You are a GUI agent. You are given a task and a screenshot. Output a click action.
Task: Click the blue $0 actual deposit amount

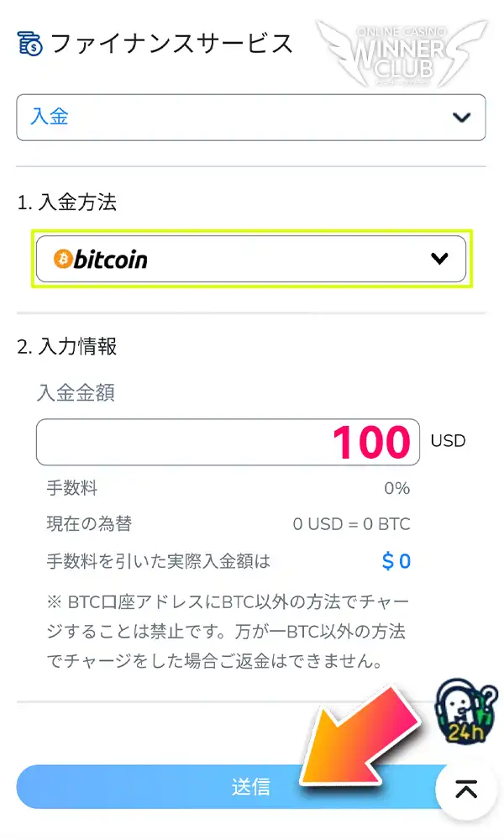[396, 559]
